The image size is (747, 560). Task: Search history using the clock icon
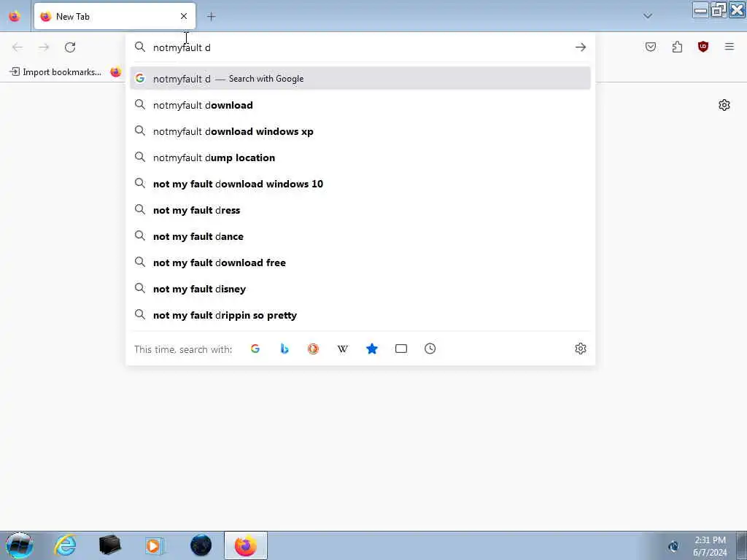click(430, 349)
